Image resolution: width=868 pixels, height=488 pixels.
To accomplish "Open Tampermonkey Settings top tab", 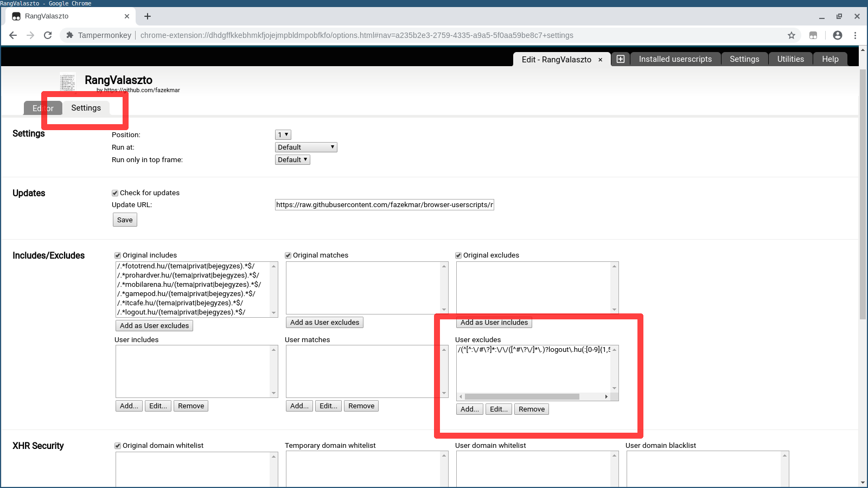I will (x=744, y=59).
